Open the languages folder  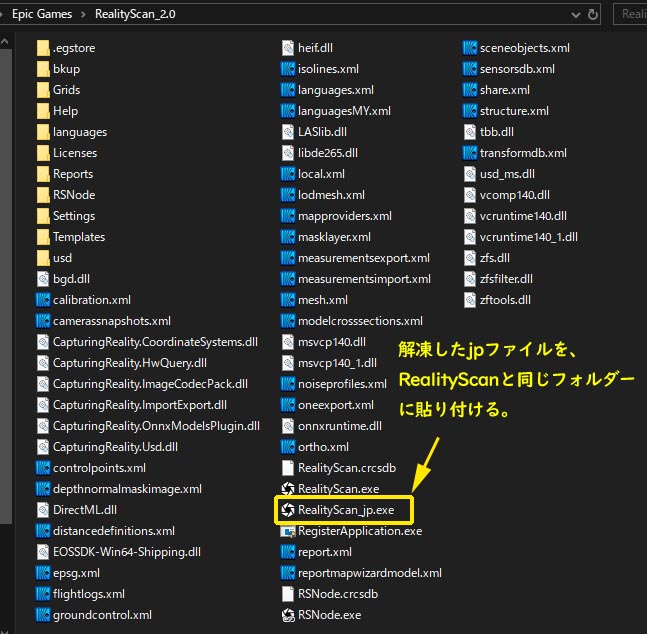[x=79, y=132]
